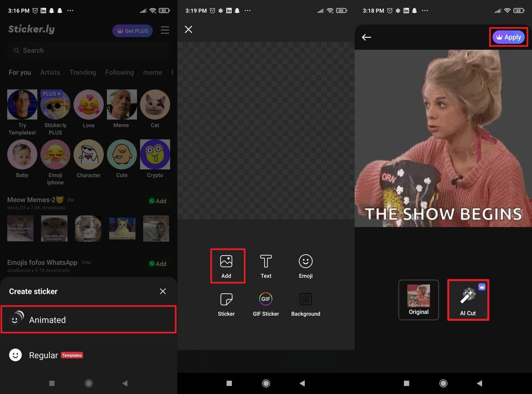Add the Meow Memes-2 pack
The height and width of the screenshot is (394, 532).
click(x=158, y=201)
